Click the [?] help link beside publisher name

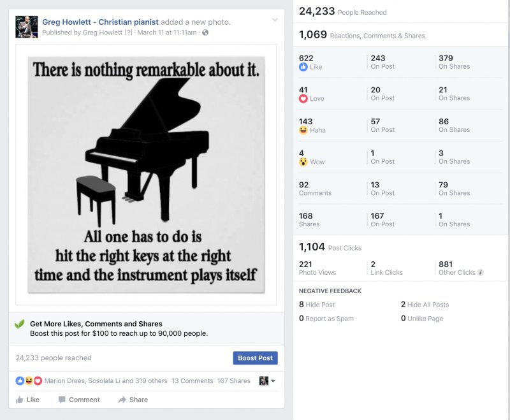coord(129,33)
